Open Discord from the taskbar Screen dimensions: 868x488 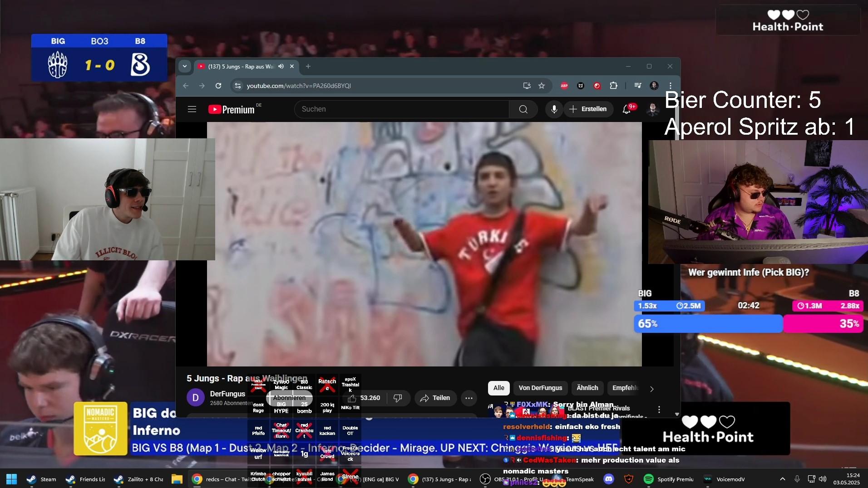point(609,479)
